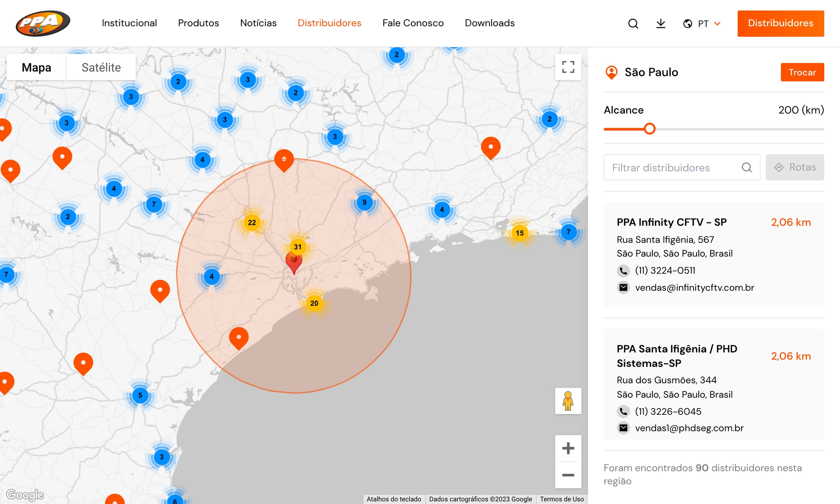This screenshot has height=504, width=840.
Task: Click the orange Distribuidores button
Action: pyautogui.click(x=780, y=23)
